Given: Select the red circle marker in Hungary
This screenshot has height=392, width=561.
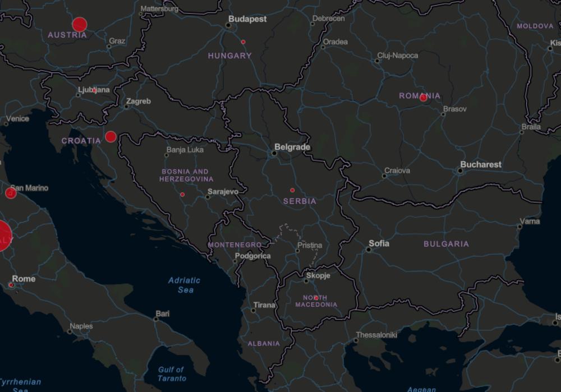Looking at the screenshot, I should (x=243, y=42).
